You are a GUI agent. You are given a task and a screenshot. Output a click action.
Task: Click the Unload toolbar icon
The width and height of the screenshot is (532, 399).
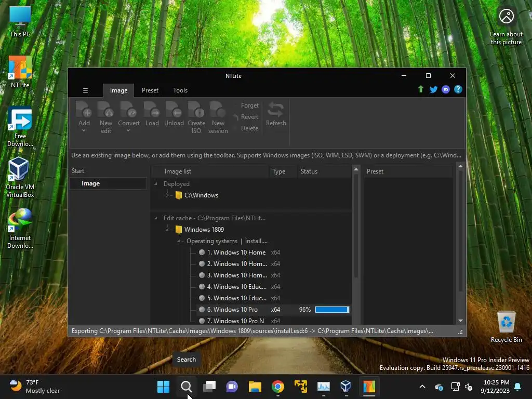coord(174,110)
